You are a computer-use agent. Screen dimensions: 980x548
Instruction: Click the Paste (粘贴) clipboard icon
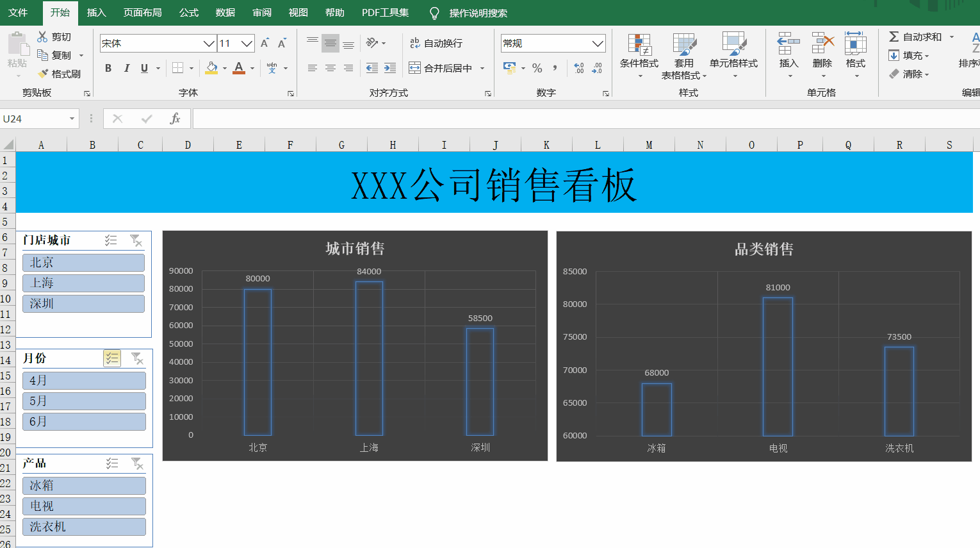(17, 45)
